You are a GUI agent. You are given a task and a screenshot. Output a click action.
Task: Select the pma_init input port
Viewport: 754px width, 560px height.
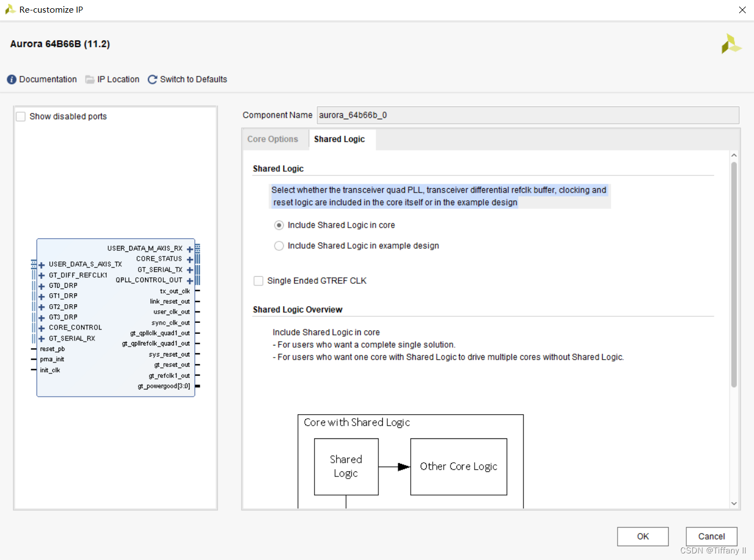tap(52, 360)
